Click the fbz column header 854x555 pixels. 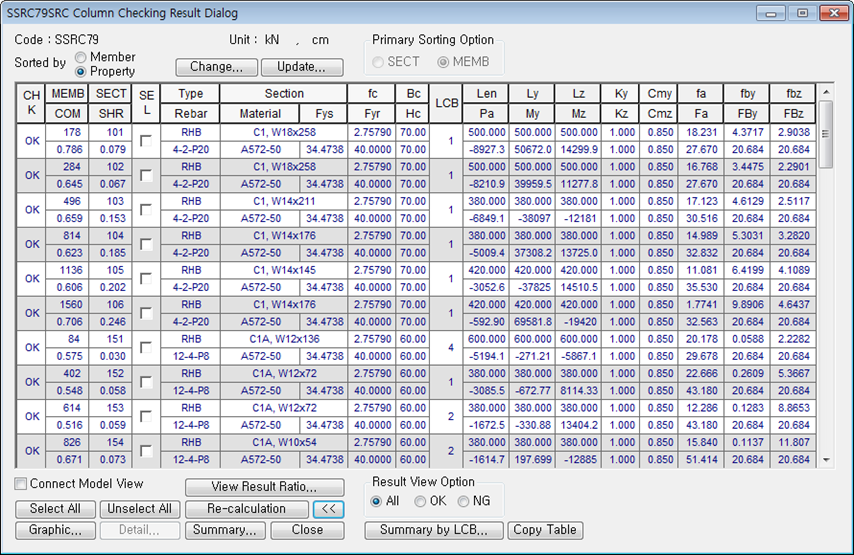pyautogui.click(x=794, y=94)
